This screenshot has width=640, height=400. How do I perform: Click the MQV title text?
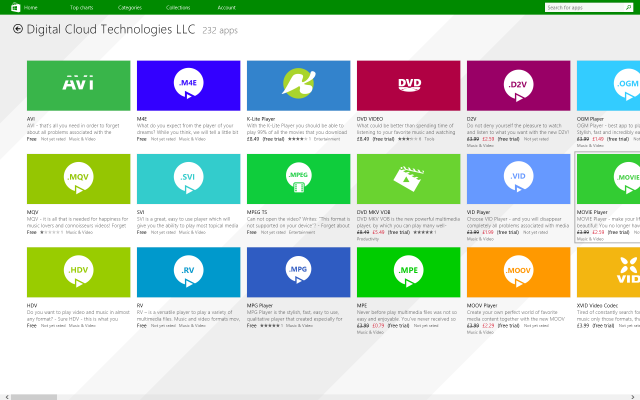[32, 212]
